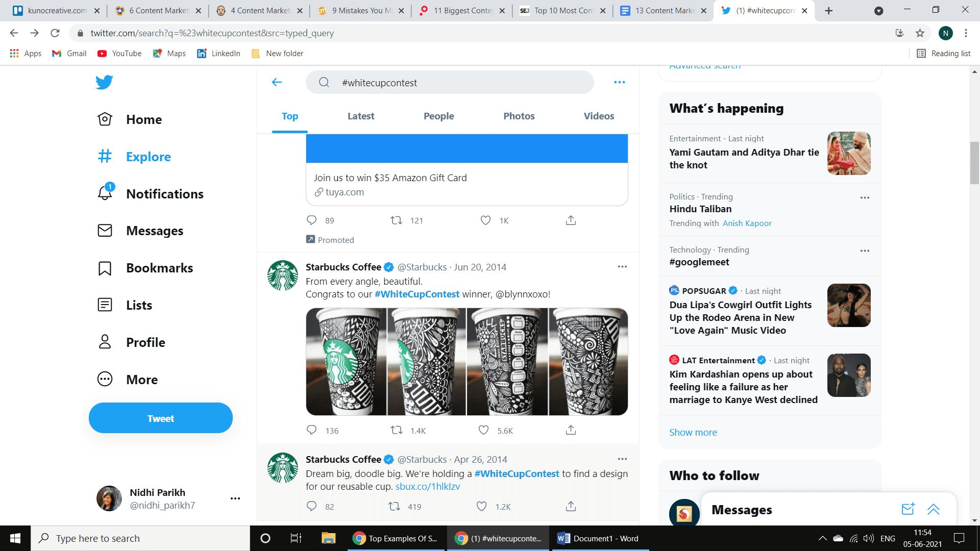Reply to tweet with 82 replies
This screenshot has width=980, height=551.
[312, 506]
